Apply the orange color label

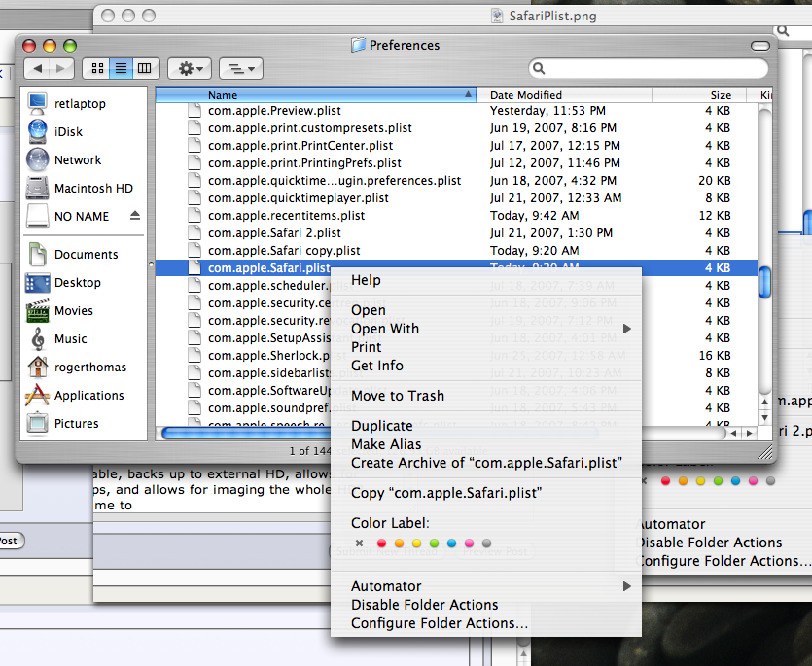point(400,543)
